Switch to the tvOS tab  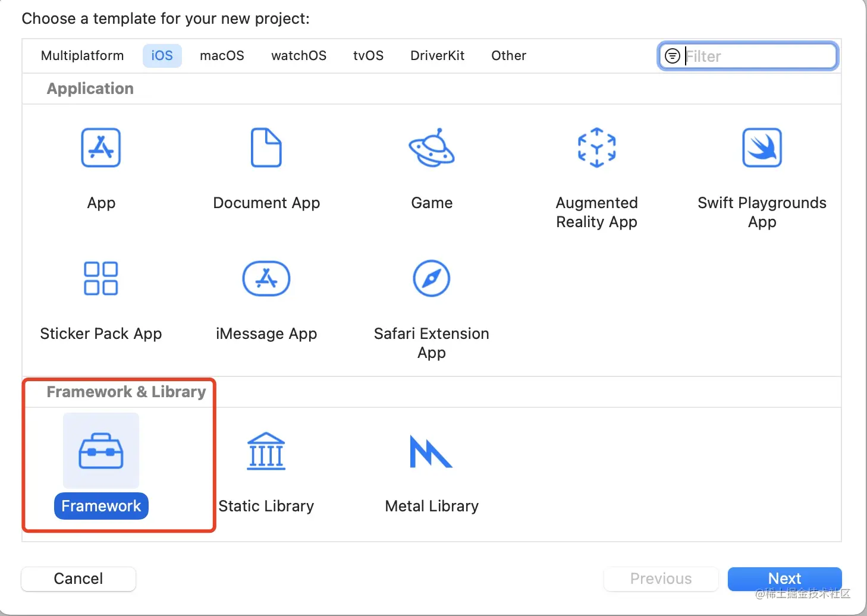pos(368,56)
